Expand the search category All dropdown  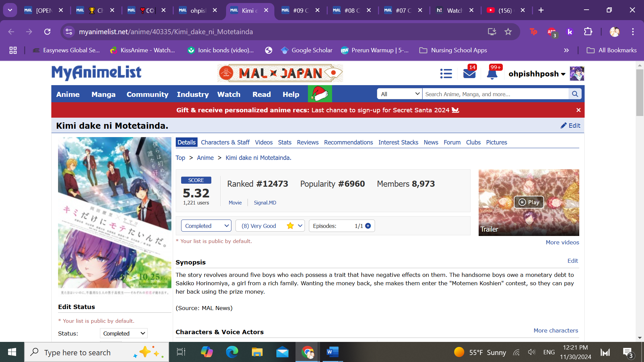tap(399, 94)
